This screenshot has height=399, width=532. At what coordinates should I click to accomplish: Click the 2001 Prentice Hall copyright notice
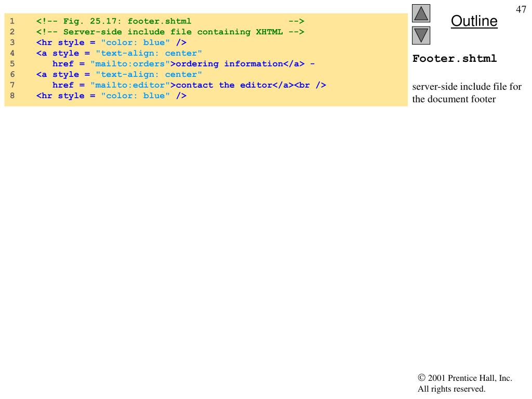[464, 383]
